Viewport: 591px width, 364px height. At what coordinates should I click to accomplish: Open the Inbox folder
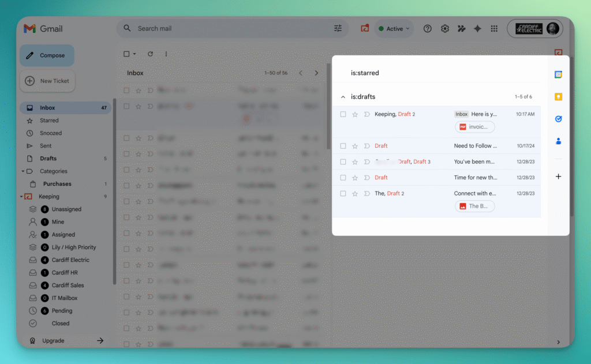65,108
